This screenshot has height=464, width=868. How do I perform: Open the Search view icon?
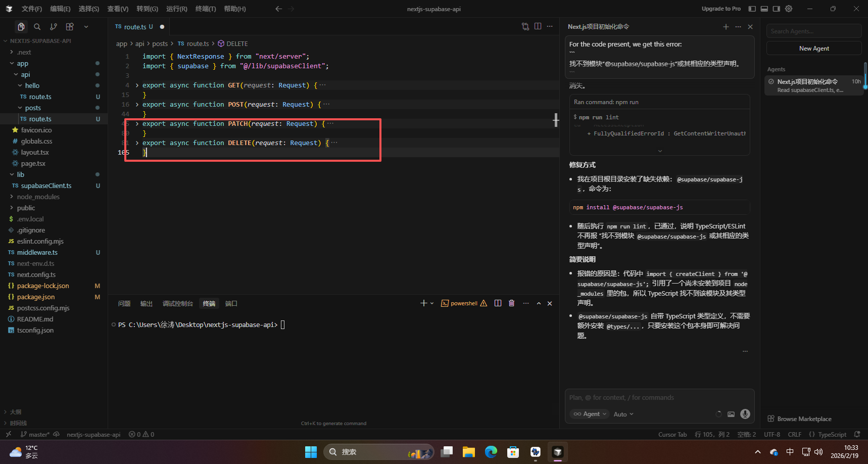pos(37,27)
